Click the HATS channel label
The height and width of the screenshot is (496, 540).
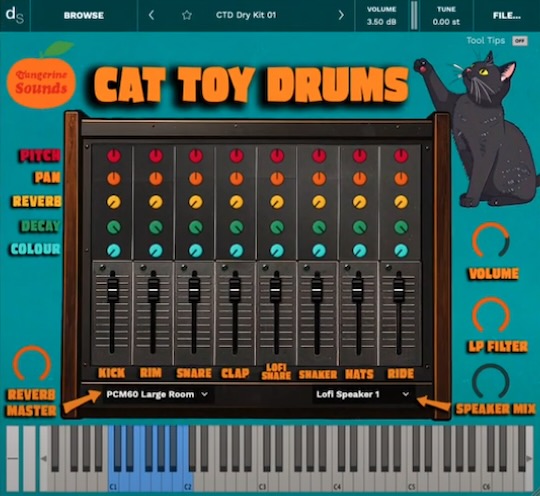click(x=360, y=374)
